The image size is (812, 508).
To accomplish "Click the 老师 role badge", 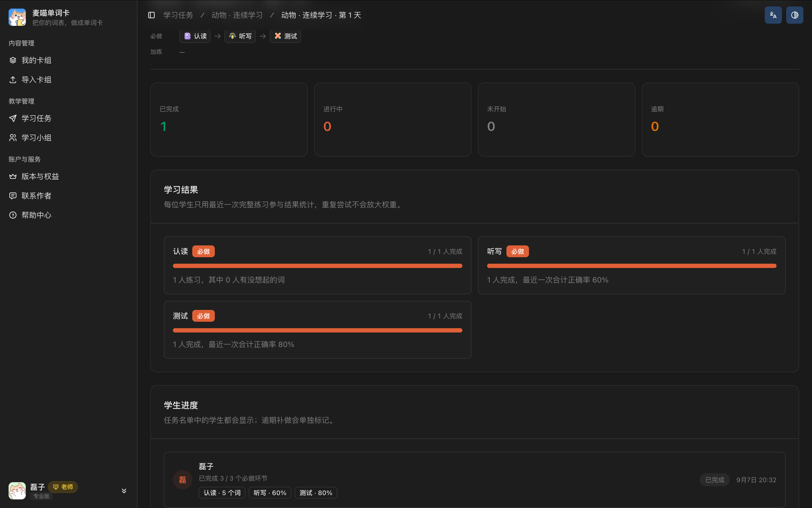I will (63, 487).
